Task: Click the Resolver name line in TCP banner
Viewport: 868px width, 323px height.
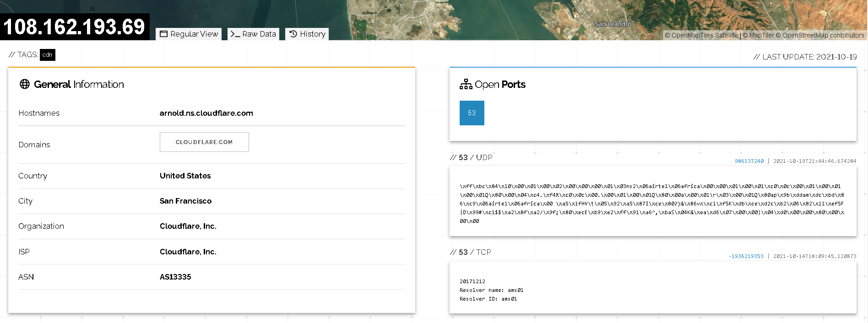Action: [x=491, y=290]
